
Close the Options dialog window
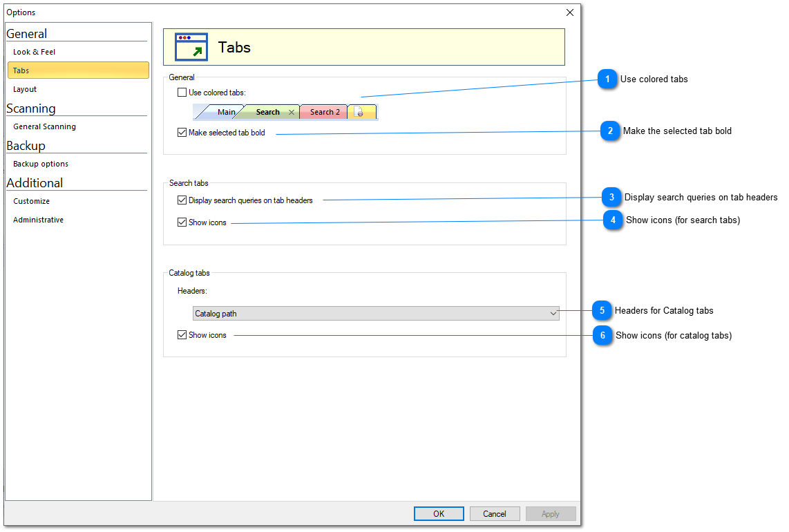pyautogui.click(x=570, y=12)
